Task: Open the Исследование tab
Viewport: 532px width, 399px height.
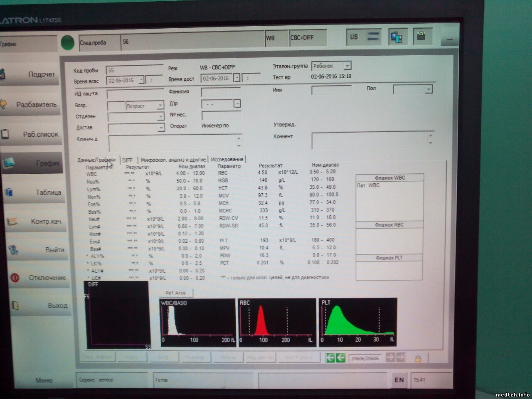Action: pyautogui.click(x=227, y=159)
